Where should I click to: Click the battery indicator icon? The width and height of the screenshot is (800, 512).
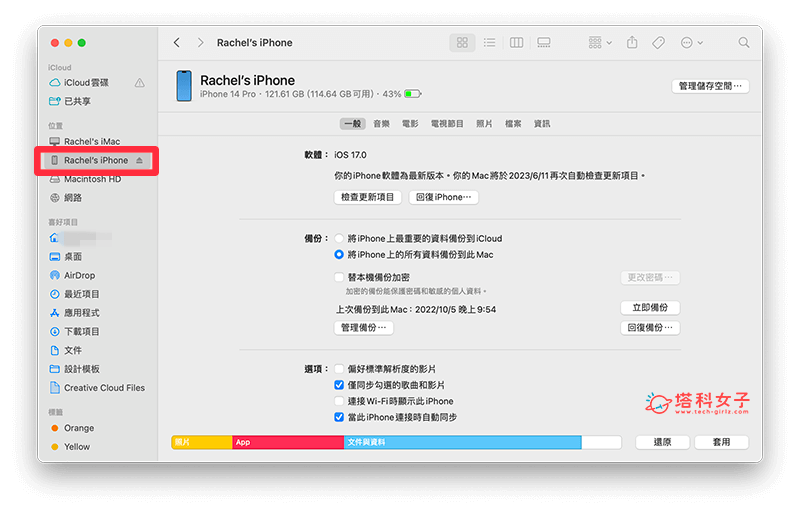[413, 94]
